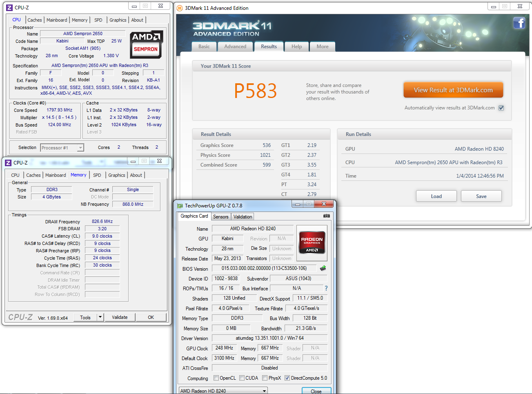Screen dimensions: 532x394
Task: Click the Validate button in CPU-Z
Action: pos(120,317)
